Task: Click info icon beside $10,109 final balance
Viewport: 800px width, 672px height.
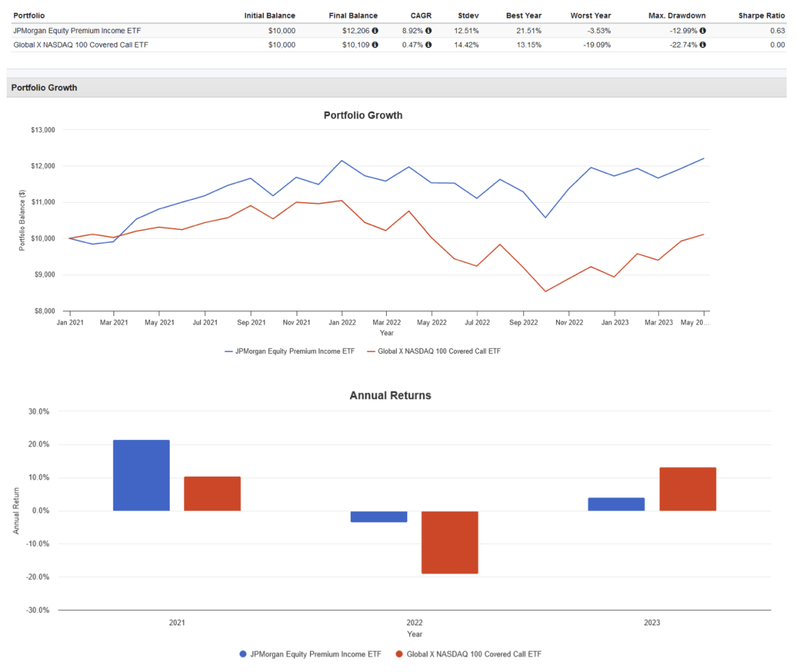Action: click(x=375, y=45)
